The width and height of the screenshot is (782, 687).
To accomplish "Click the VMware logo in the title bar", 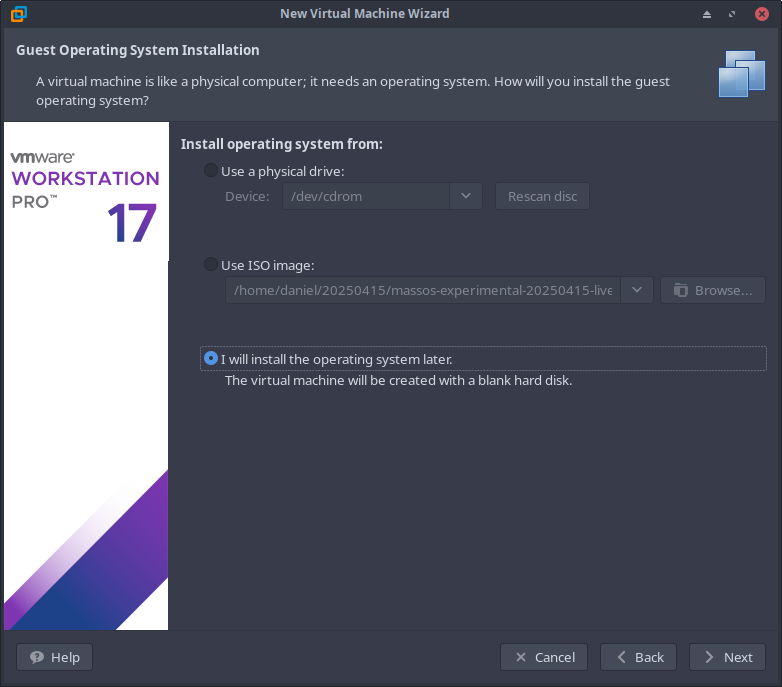I will coord(19,14).
